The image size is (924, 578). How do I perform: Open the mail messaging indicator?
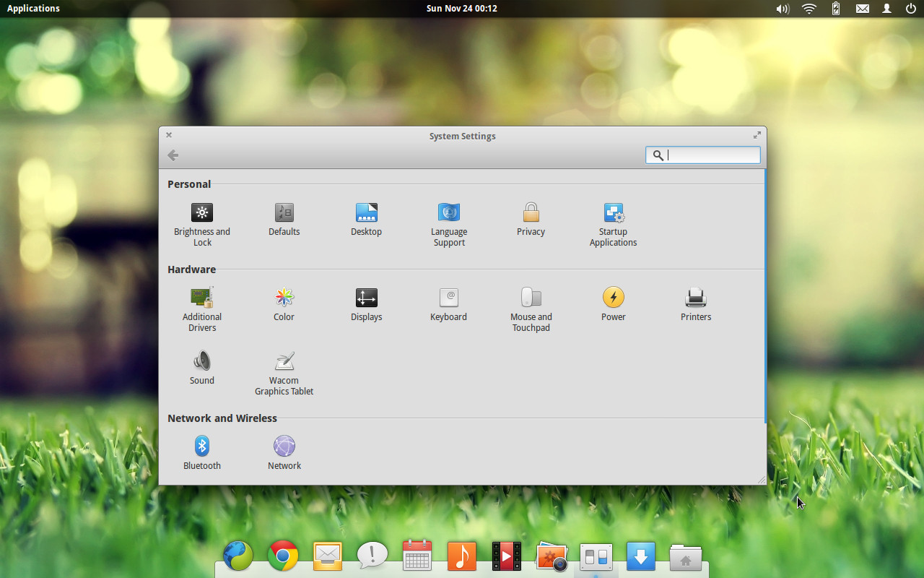pos(863,9)
